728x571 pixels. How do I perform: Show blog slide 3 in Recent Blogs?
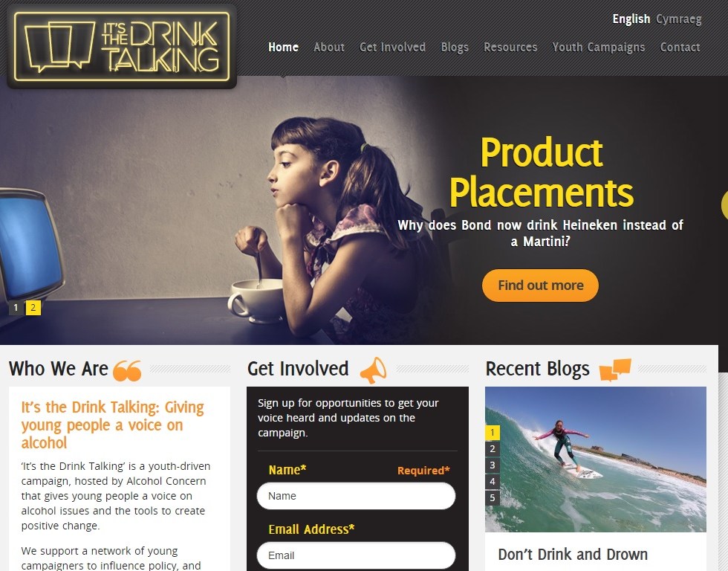click(492, 465)
